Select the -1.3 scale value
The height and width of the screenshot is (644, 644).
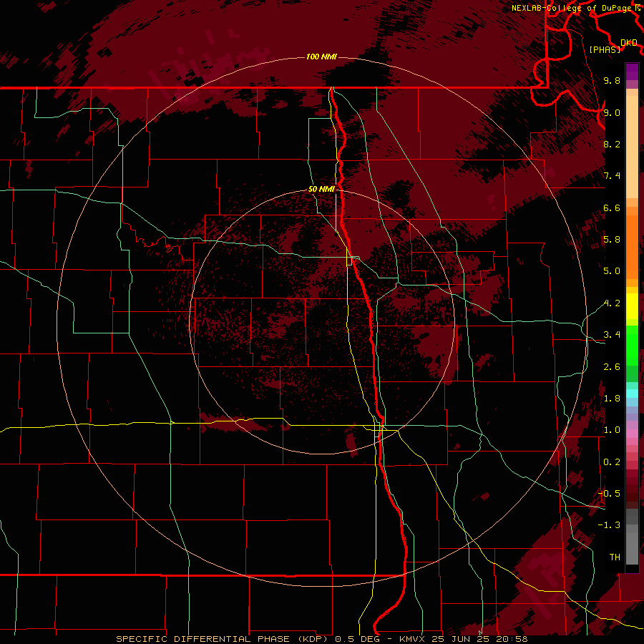609,525
